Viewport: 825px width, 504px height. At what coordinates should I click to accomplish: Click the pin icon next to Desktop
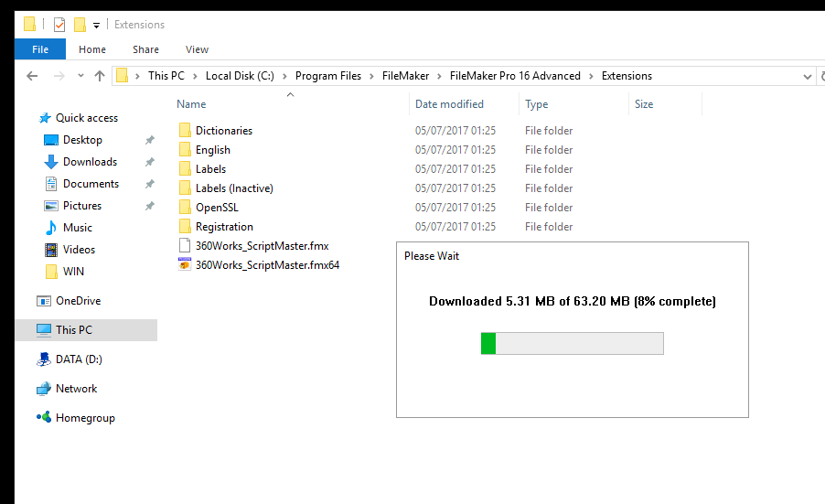coord(150,140)
